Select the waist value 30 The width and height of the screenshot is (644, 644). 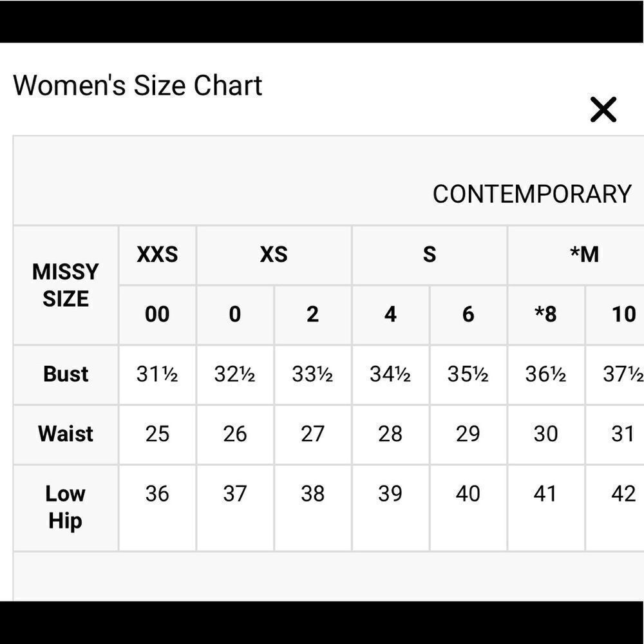545,434
